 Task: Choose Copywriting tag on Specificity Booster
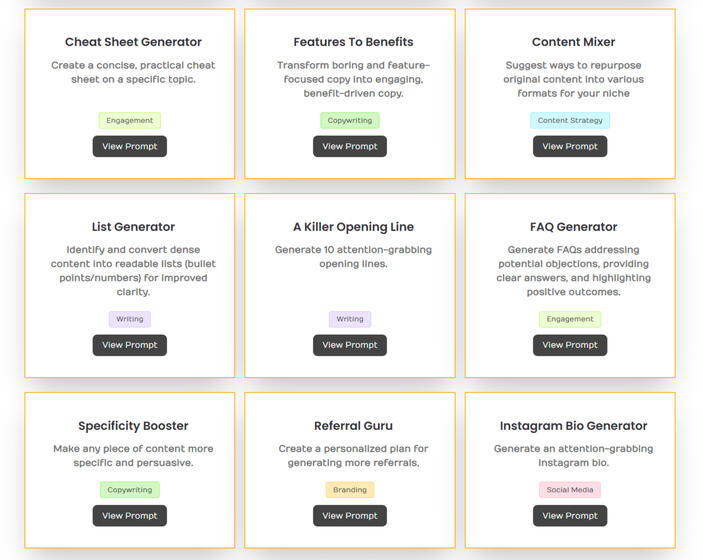coord(130,490)
